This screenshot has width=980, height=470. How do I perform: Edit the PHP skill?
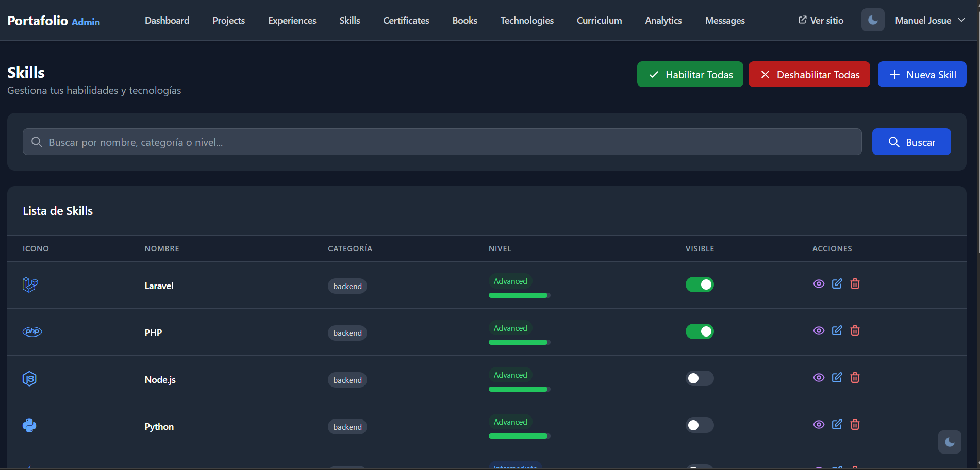point(837,330)
